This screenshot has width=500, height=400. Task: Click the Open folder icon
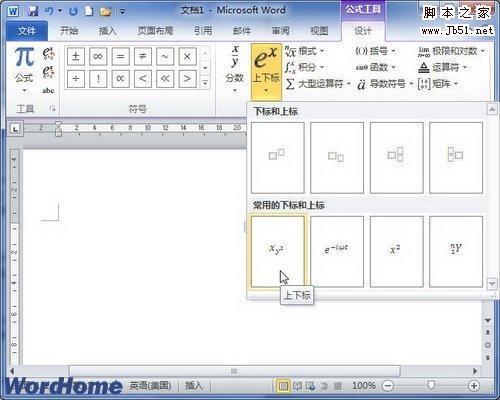coord(105,12)
